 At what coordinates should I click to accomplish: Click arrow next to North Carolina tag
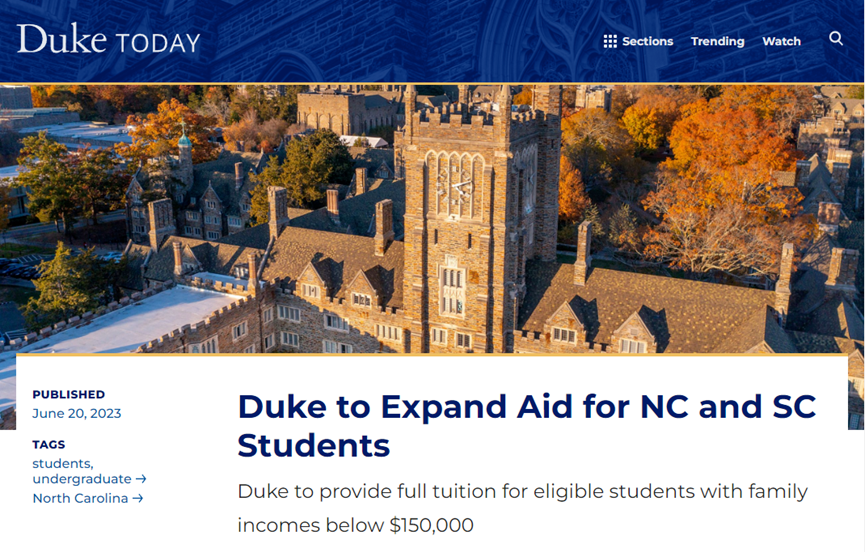point(138,498)
